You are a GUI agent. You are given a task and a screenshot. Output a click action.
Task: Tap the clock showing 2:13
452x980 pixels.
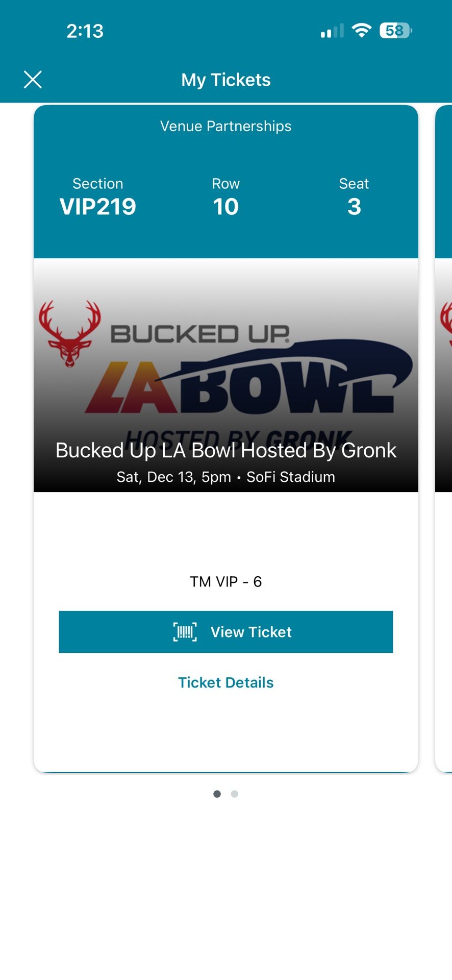click(x=85, y=31)
